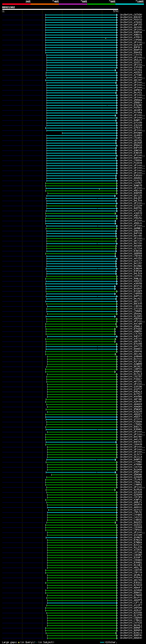The height and width of the screenshot is (644, 146).
Task: Select hit UniRef100_Q54VA2
Action: click(131, 314)
